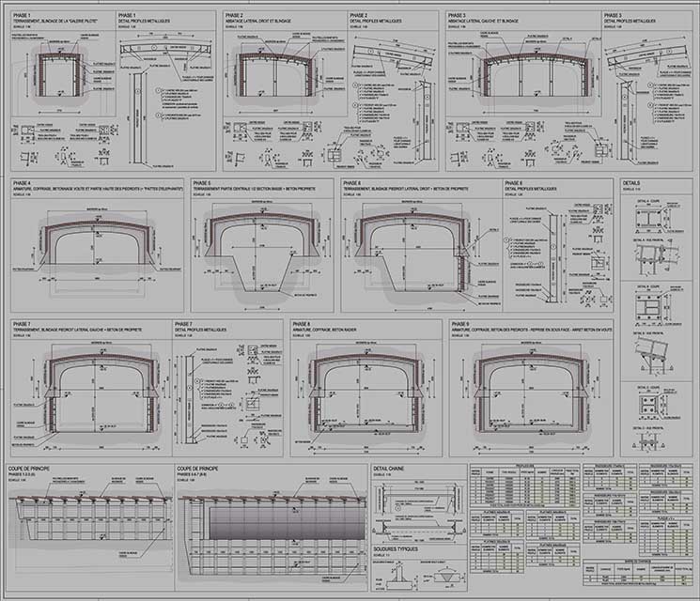Select the Phases 1-2-3 longitudinal section drawing

point(90,527)
